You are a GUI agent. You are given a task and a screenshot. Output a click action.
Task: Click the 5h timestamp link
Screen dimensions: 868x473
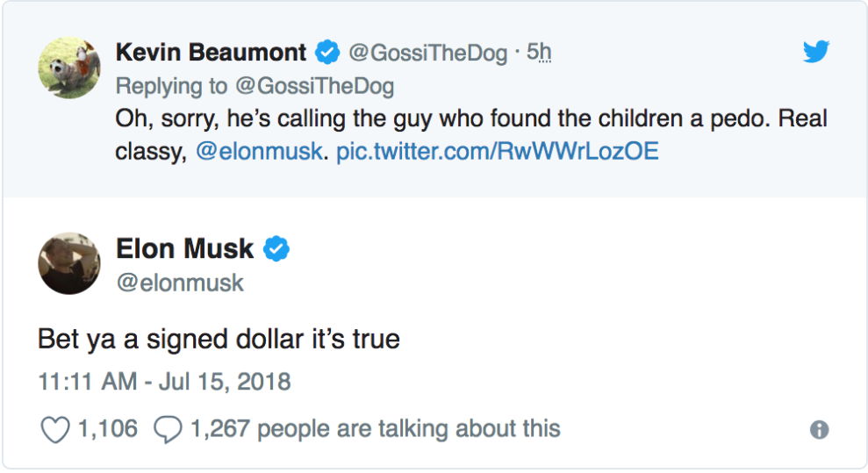coord(539,54)
